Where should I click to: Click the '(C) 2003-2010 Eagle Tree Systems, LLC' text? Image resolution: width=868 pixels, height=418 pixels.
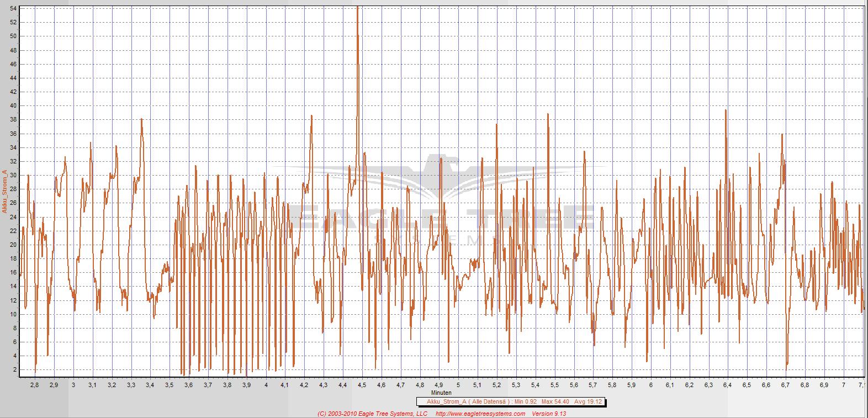pos(373,414)
